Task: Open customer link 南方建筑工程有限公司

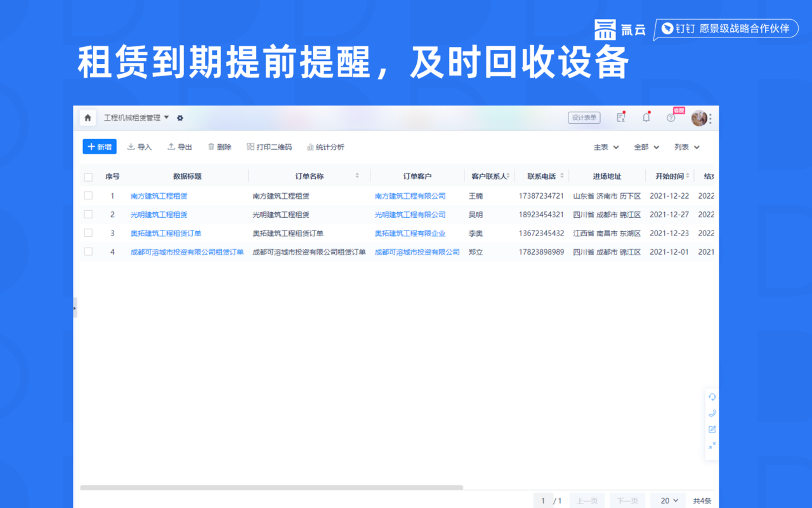Action: pyautogui.click(x=410, y=196)
